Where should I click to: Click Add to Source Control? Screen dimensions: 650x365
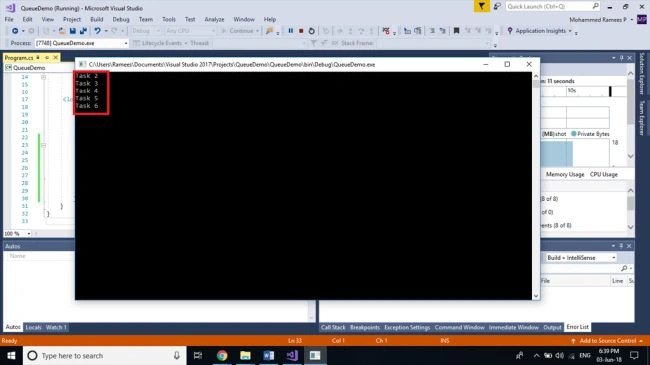click(x=608, y=341)
